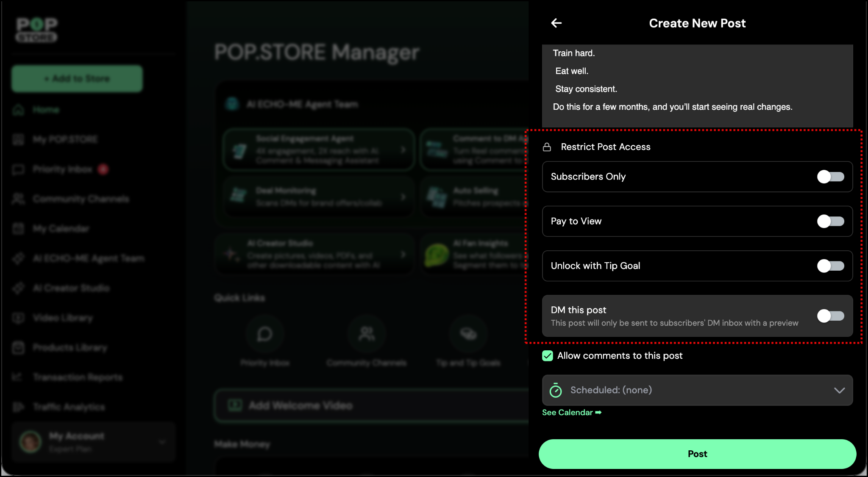This screenshot has height=477, width=868.
Task: Click the stopwatch icon in Scheduled field
Action: [555, 390]
